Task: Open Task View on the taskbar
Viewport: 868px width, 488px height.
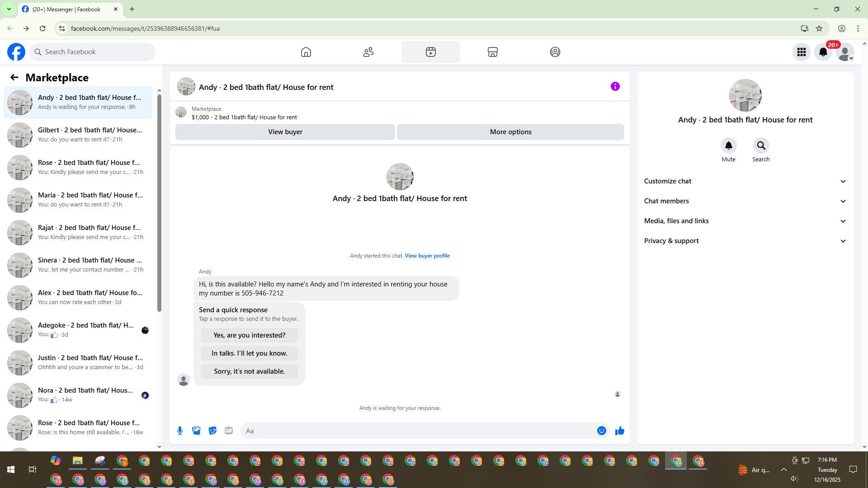Action: pos(33,470)
